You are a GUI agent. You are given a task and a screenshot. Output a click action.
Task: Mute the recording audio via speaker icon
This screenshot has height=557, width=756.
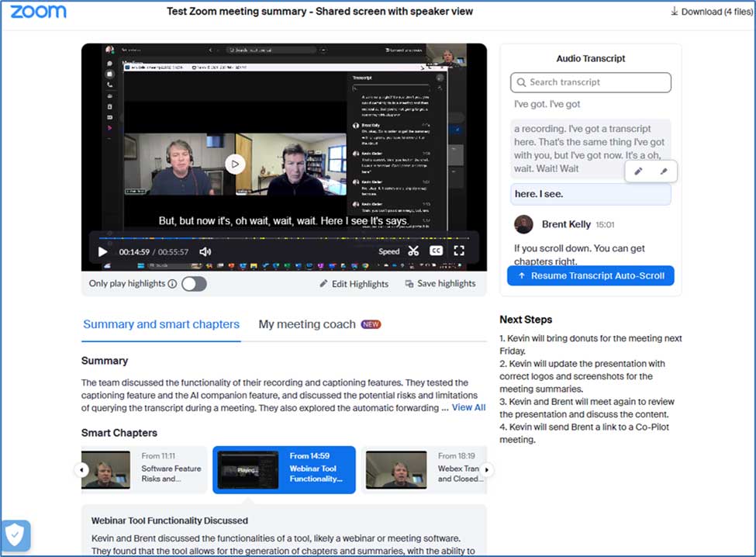(x=205, y=251)
